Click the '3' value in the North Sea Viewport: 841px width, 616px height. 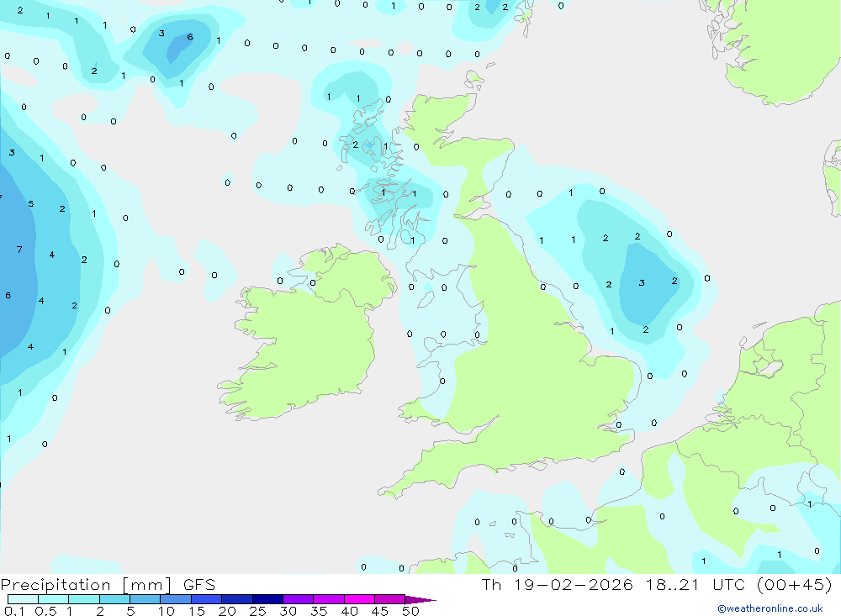pyautogui.click(x=642, y=282)
